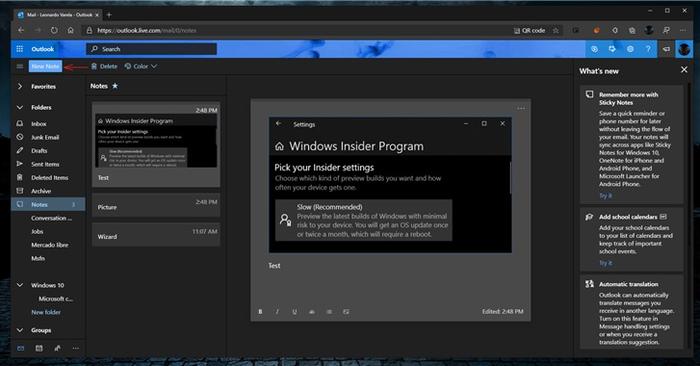Viewport: 700px width, 366px height.
Task: Apply strikethrough formatting in the note
Action: [x=312, y=312]
